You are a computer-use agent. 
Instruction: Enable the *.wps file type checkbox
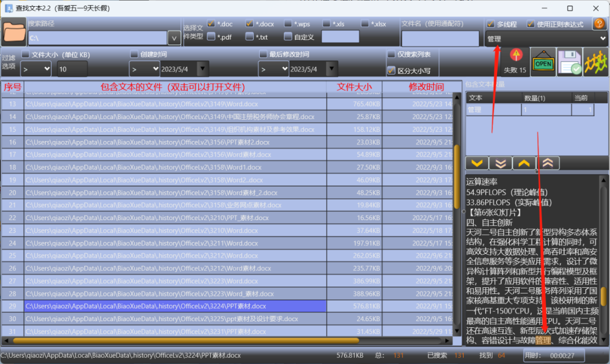pos(288,24)
